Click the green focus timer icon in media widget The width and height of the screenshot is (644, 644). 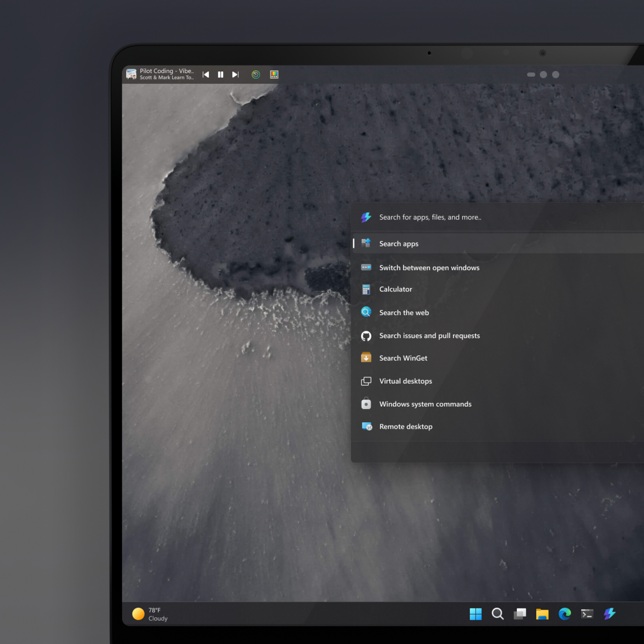[255, 75]
